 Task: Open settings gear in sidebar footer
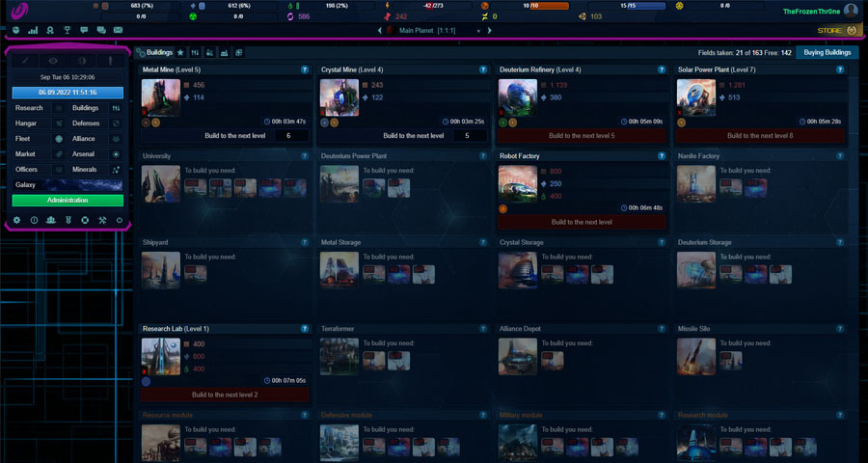click(16, 220)
